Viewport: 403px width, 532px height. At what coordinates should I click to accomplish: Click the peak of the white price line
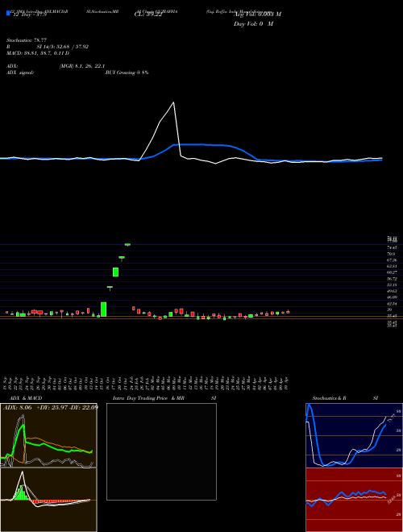point(173,102)
